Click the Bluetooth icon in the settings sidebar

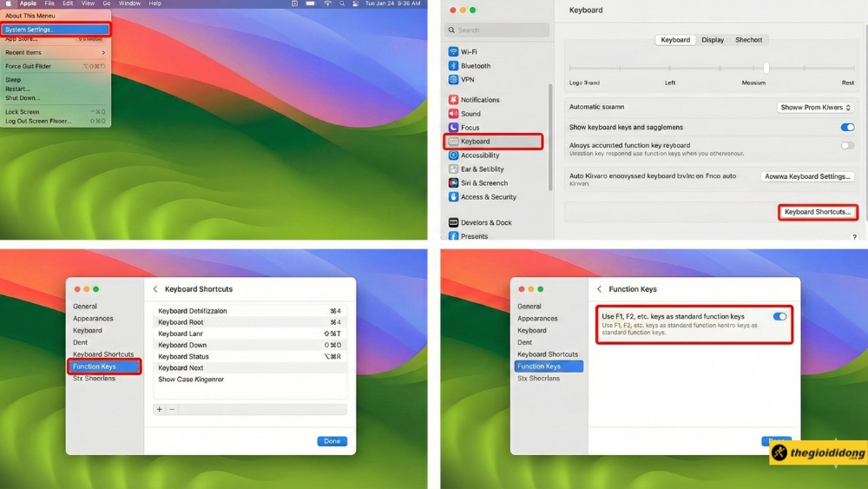point(453,66)
